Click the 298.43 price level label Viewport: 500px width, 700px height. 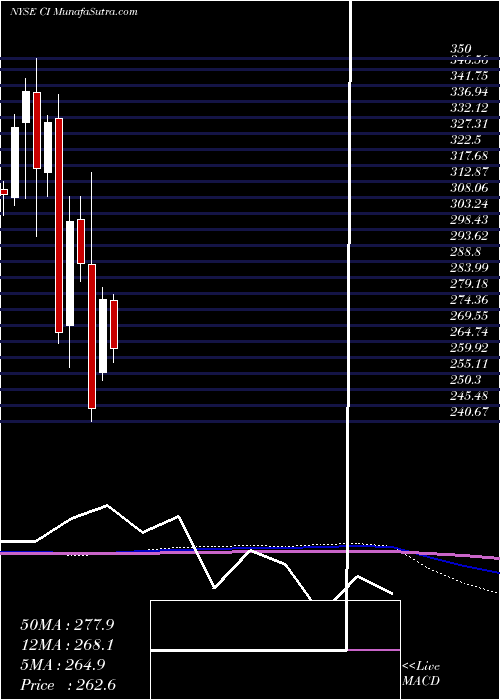tap(469, 220)
